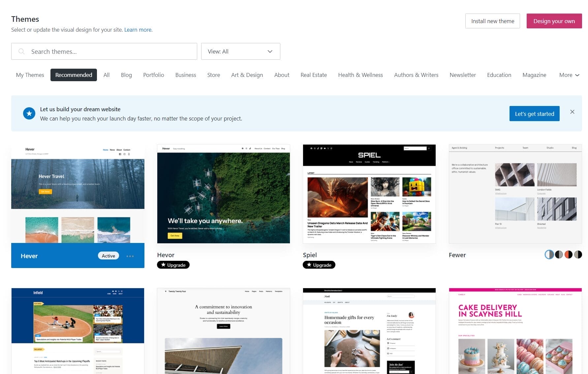Focus the Search themes input field
Viewport: 588px width, 374px height.
[x=109, y=51]
